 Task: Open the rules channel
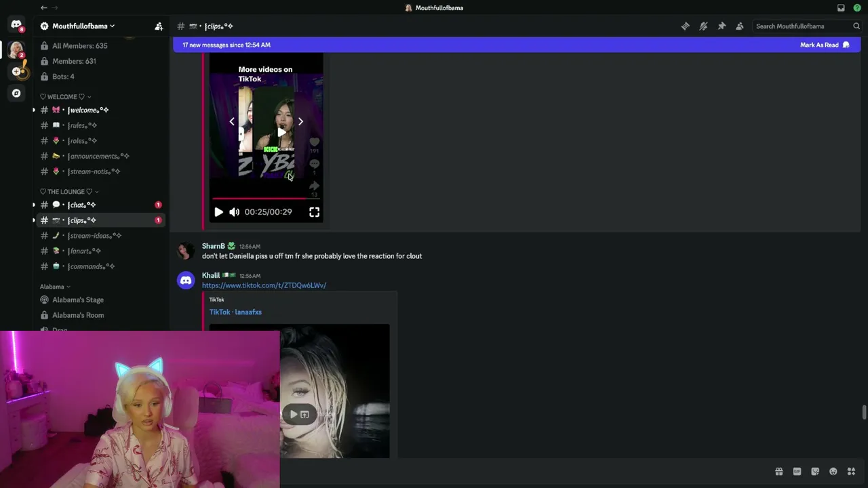click(x=100, y=125)
